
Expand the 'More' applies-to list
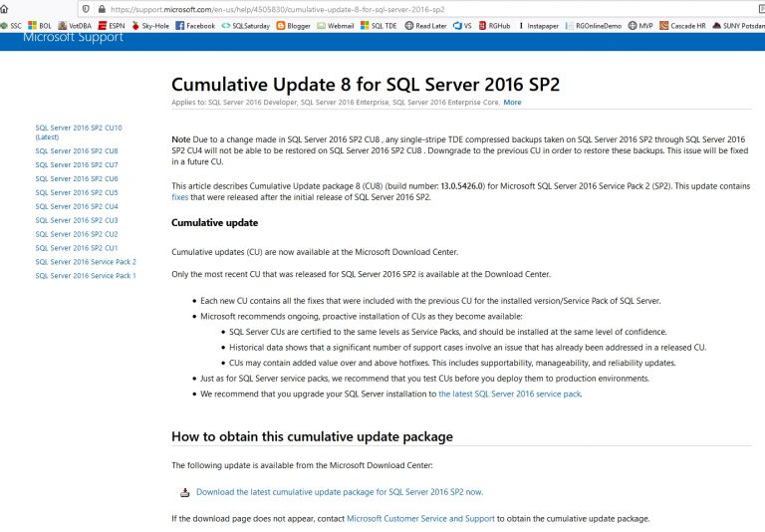point(512,103)
